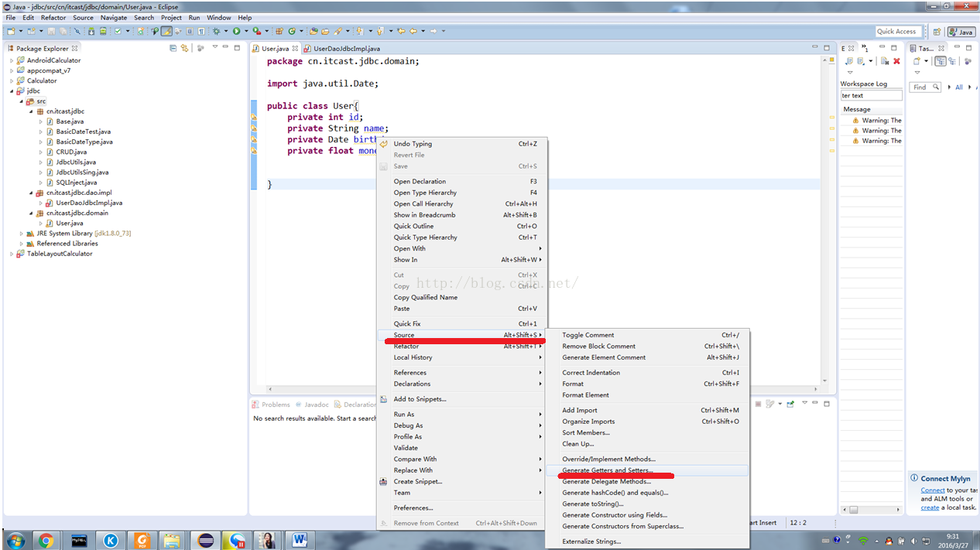Minimize the Package Explorer view
The width and height of the screenshot is (980, 550).
(225, 48)
